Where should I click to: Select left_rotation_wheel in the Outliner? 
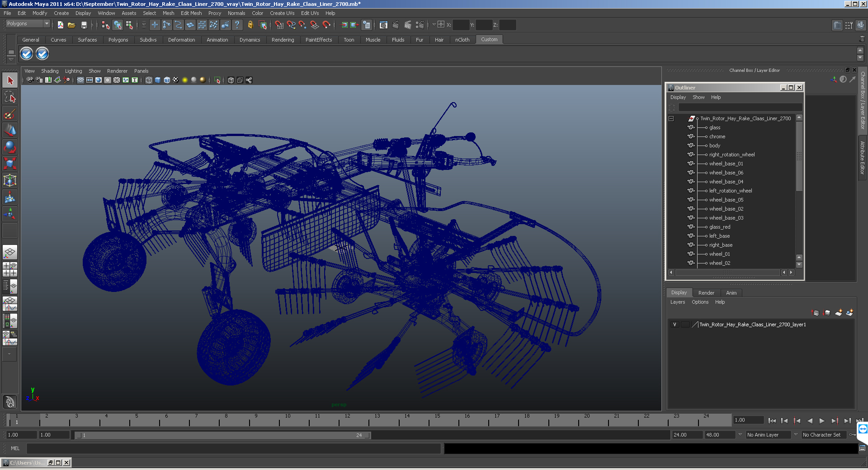click(x=730, y=191)
